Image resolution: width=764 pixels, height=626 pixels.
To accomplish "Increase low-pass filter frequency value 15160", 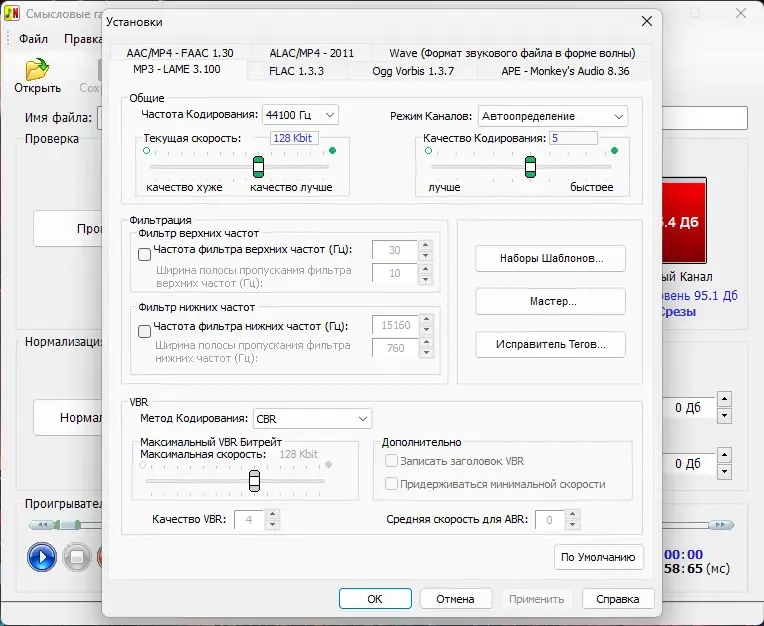I will click(426, 320).
